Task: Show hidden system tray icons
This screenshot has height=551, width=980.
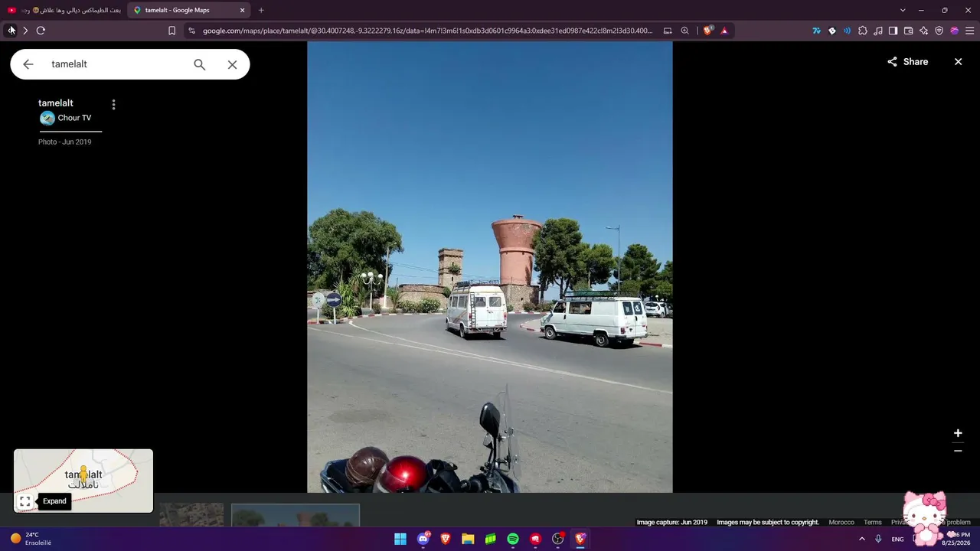Action: 862,539
